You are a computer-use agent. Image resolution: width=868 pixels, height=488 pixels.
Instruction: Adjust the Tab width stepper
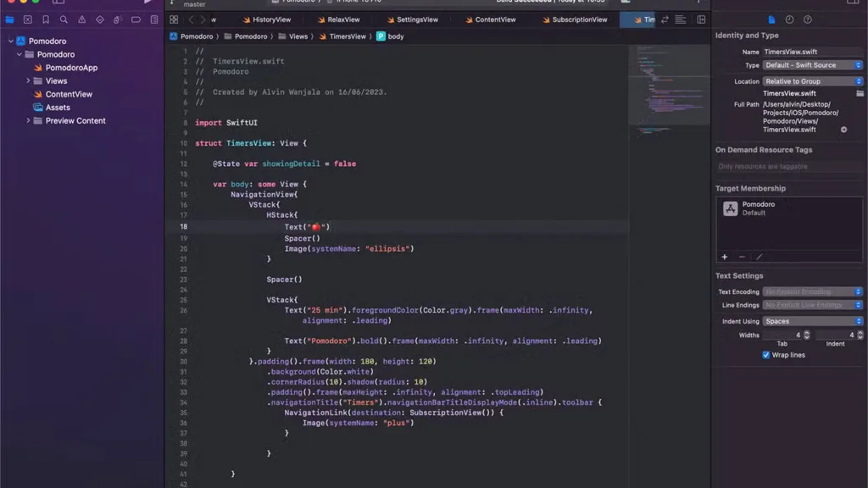(x=807, y=335)
